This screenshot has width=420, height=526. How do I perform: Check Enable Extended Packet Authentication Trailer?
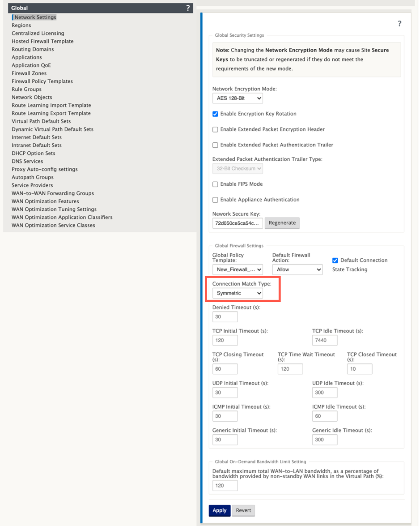(215, 145)
